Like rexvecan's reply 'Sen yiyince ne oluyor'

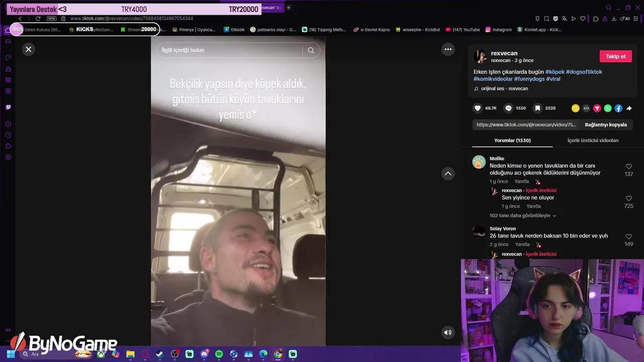click(x=628, y=199)
